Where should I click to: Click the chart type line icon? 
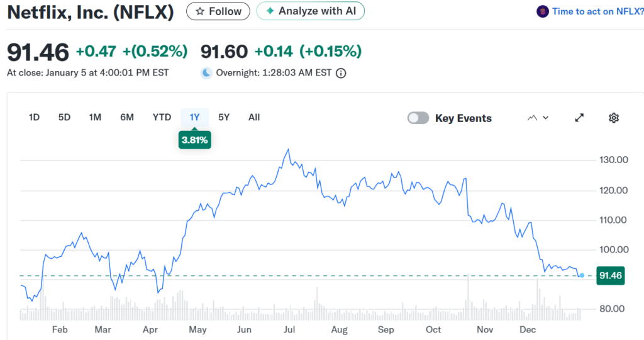click(532, 118)
